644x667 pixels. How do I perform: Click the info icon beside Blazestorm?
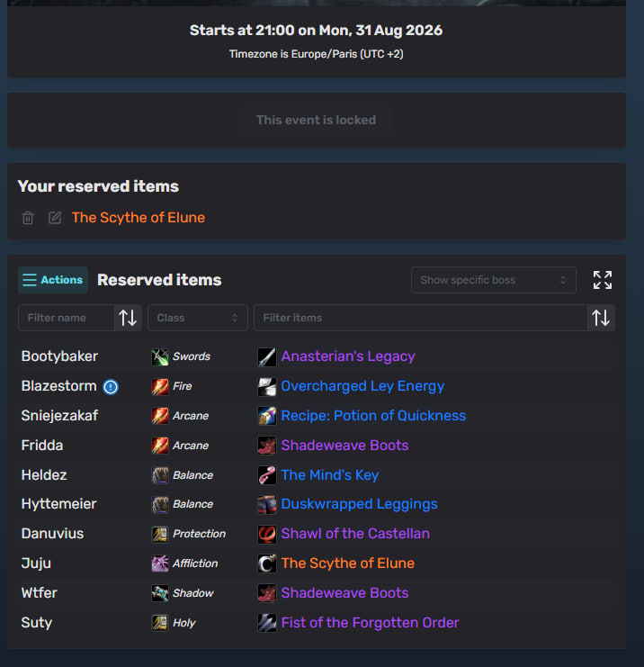click(111, 387)
